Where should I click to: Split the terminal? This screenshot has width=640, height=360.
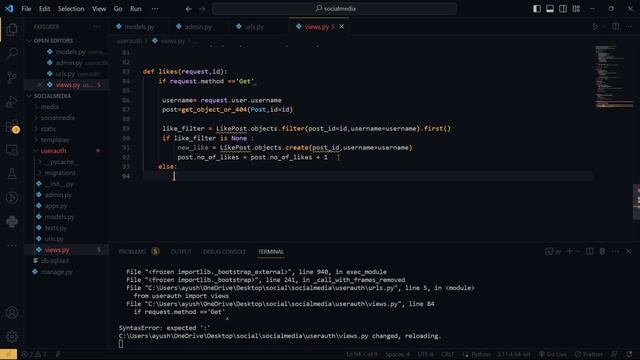(x=589, y=251)
